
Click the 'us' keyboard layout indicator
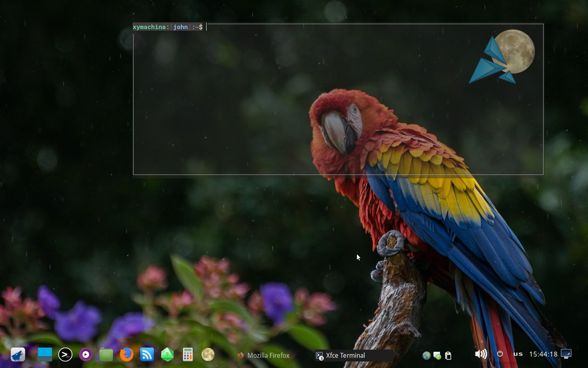point(518,354)
